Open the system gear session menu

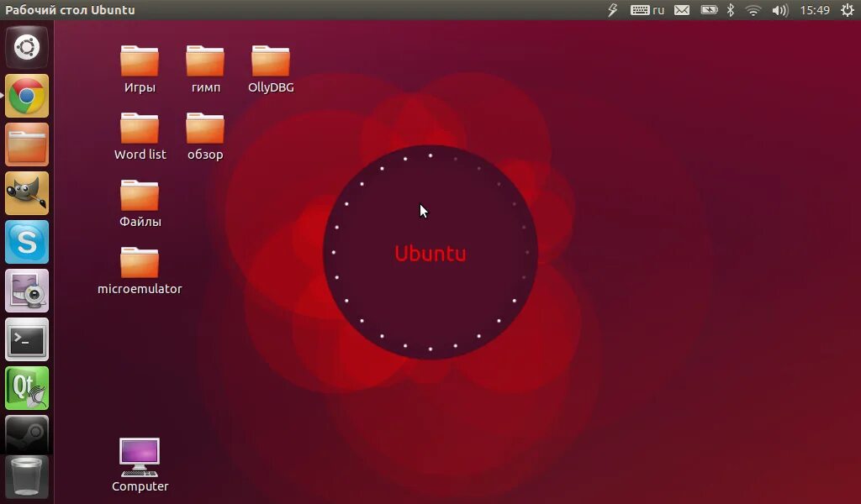848,10
